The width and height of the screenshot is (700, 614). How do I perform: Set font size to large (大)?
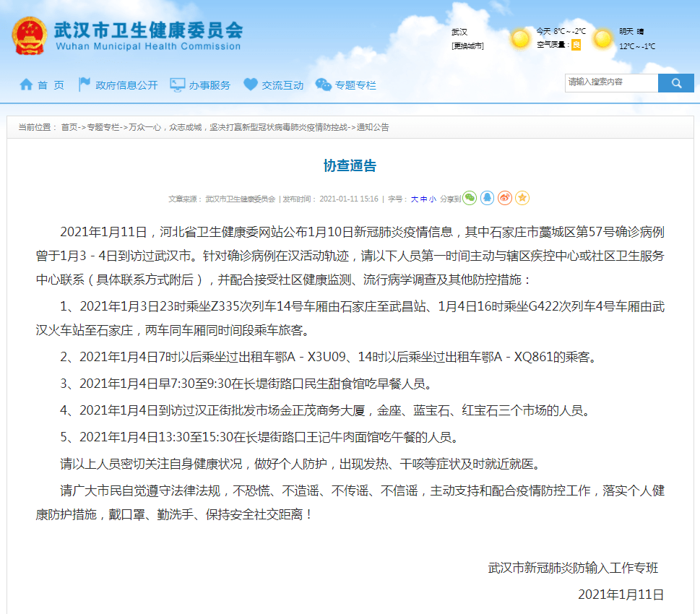pos(415,199)
